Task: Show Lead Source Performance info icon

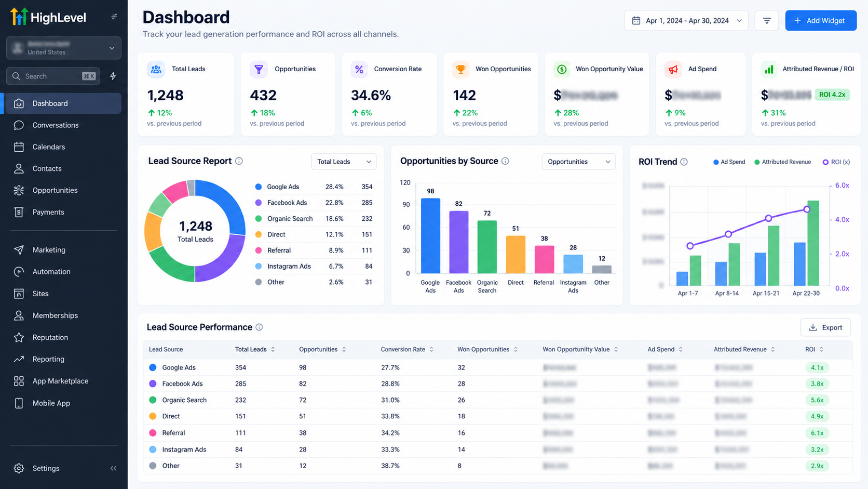Action: pos(259,327)
